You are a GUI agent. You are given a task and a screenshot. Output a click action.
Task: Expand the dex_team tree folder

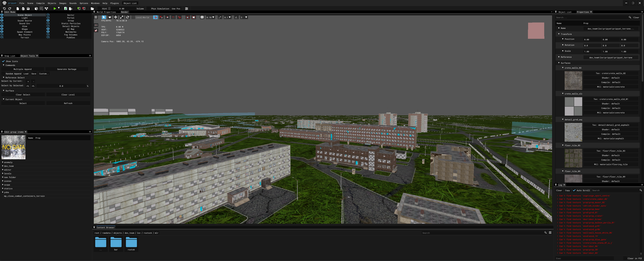tap(3, 166)
